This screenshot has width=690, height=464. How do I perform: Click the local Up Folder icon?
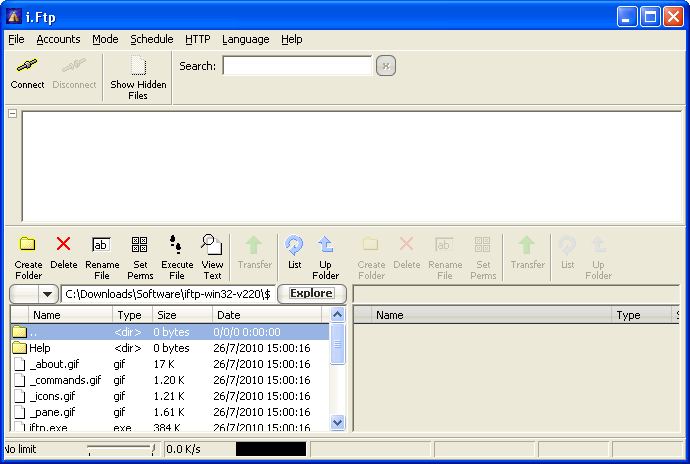[326, 245]
